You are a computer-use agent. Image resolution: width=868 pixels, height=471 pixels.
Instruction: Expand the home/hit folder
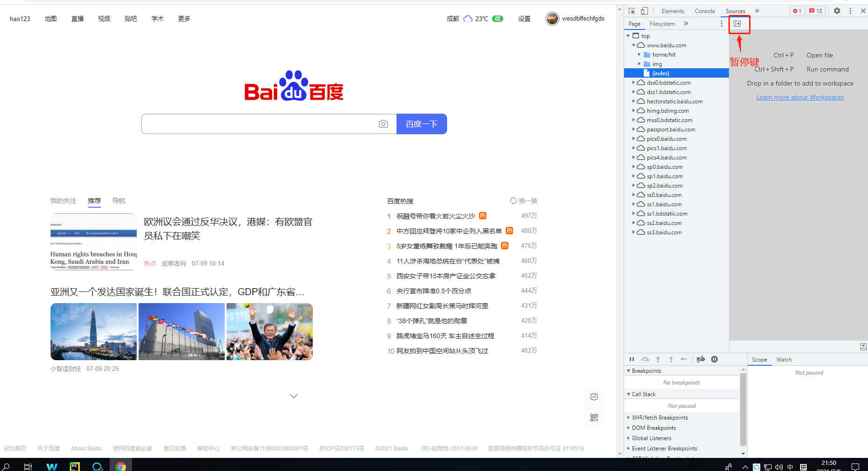(x=639, y=55)
